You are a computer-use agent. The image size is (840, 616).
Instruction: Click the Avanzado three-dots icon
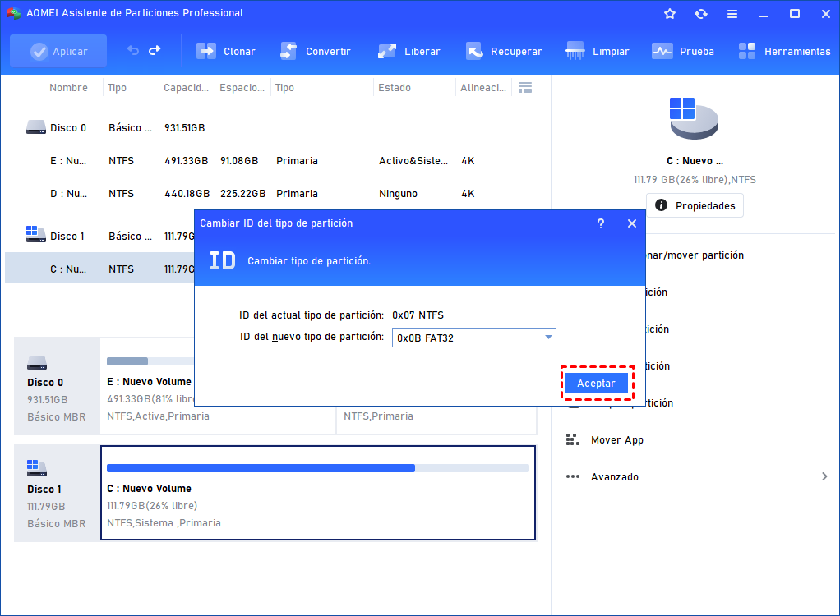pos(573,476)
